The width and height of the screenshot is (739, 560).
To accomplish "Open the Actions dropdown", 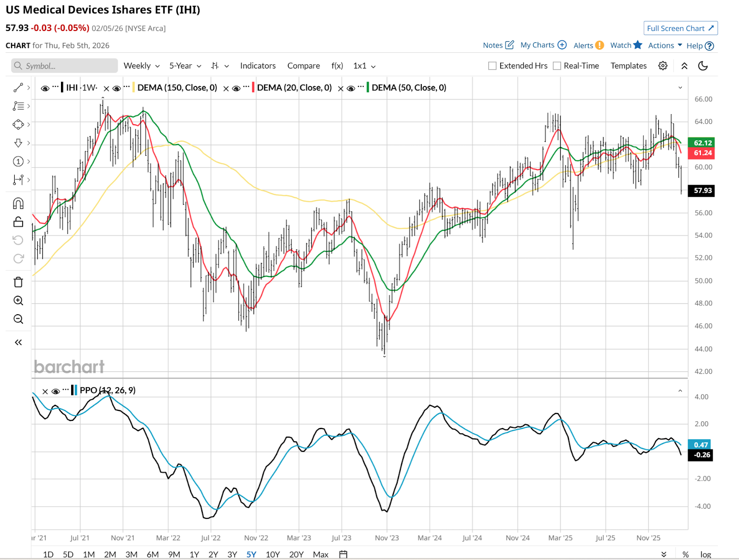I will coord(665,45).
